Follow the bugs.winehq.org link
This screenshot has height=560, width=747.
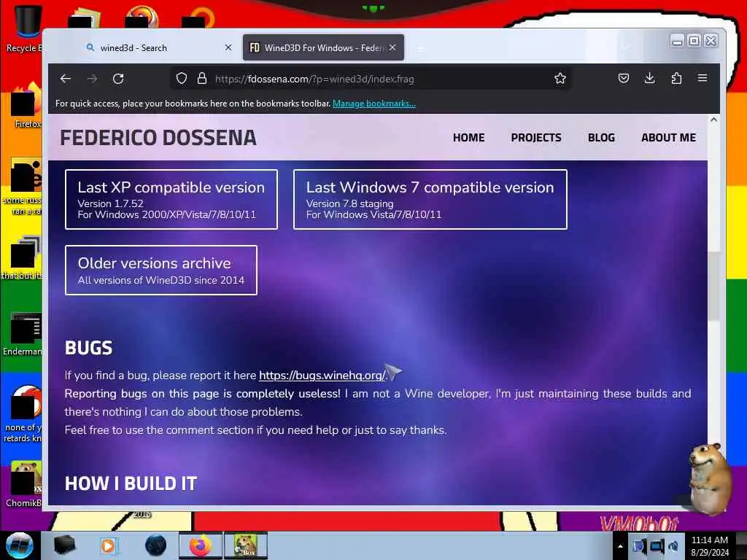(x=322, y=376)
